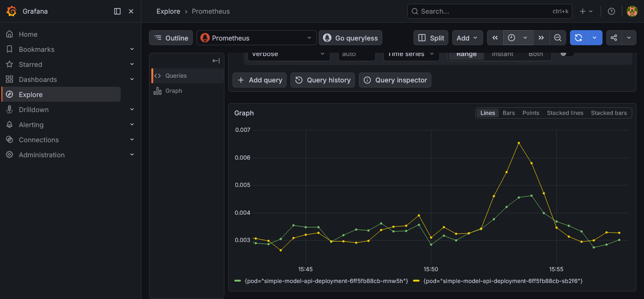Select the Explore sidebar item
The width and height of the screenshot is (644, 299).
(x=61, y=95)
